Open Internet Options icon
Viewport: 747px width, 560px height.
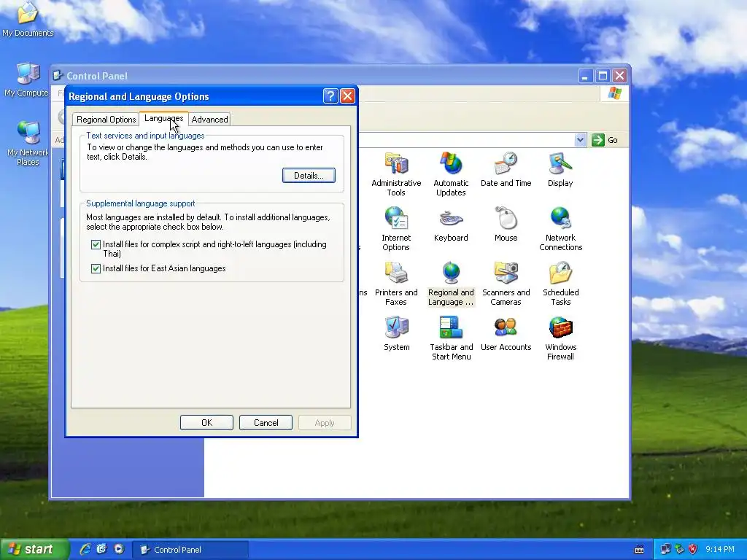click(396, 228)
